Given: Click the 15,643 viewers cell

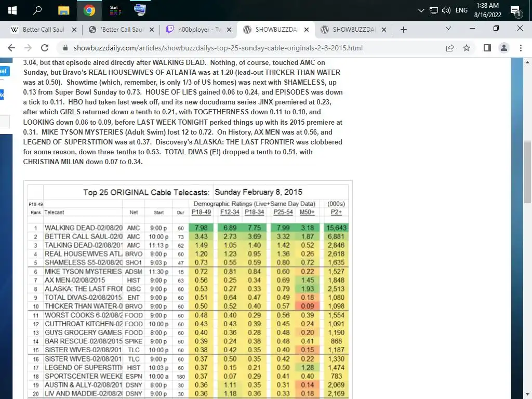Looking at the screenshot, I should [336, 228].
